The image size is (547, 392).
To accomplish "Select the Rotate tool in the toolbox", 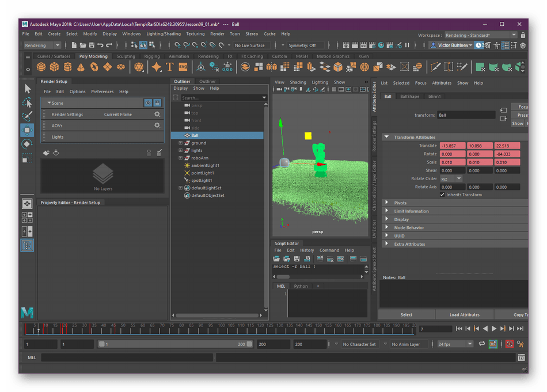I will (x=27, y=144).
